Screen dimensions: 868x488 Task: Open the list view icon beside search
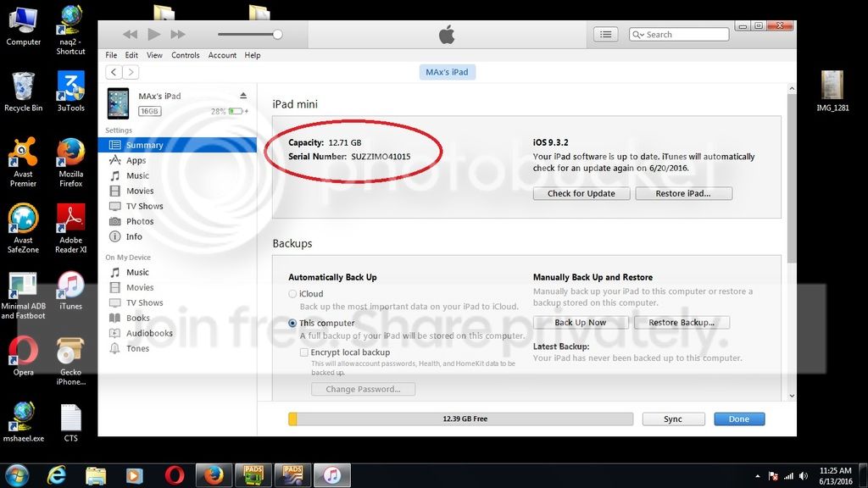(x=605, y=34)
